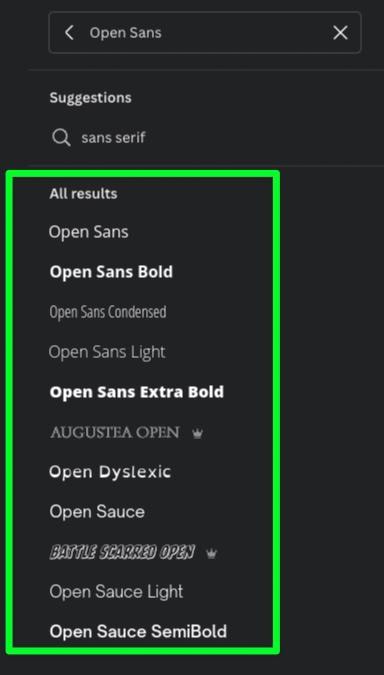Click the crown icon next to Battle Scarred Open

click(211, 553)
